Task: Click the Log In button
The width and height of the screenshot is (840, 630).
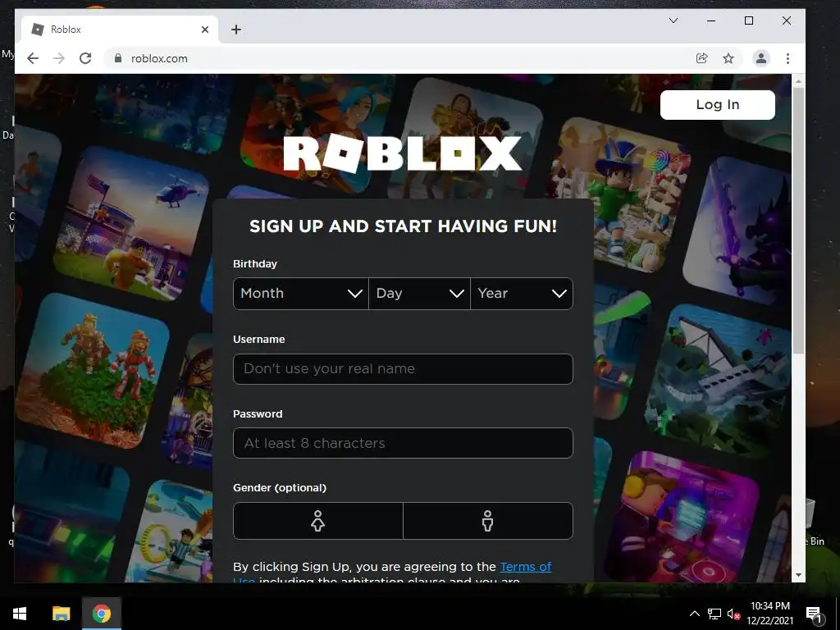Action: (x=717, y=104)
